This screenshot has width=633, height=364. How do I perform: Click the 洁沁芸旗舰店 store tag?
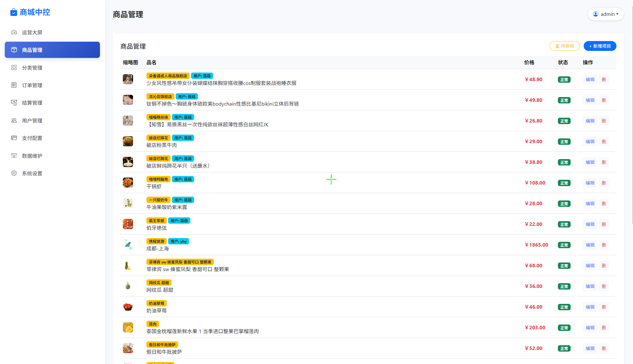[160, 96]
